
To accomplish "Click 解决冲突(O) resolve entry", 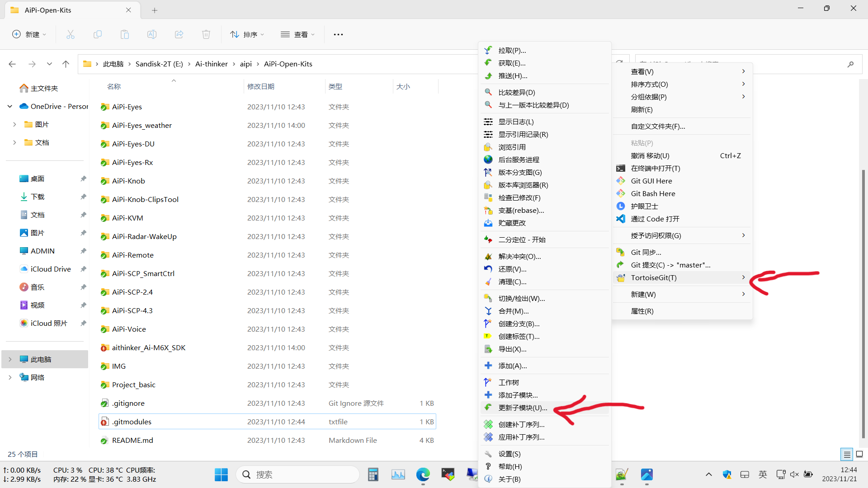I will point(545,256).
